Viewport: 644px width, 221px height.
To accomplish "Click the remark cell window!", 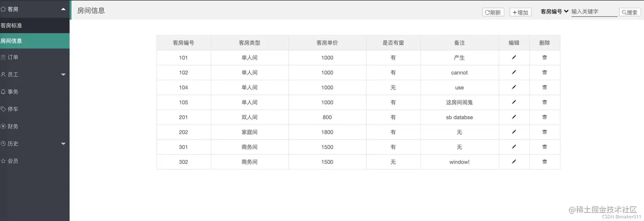I will (x=459, y=162).
